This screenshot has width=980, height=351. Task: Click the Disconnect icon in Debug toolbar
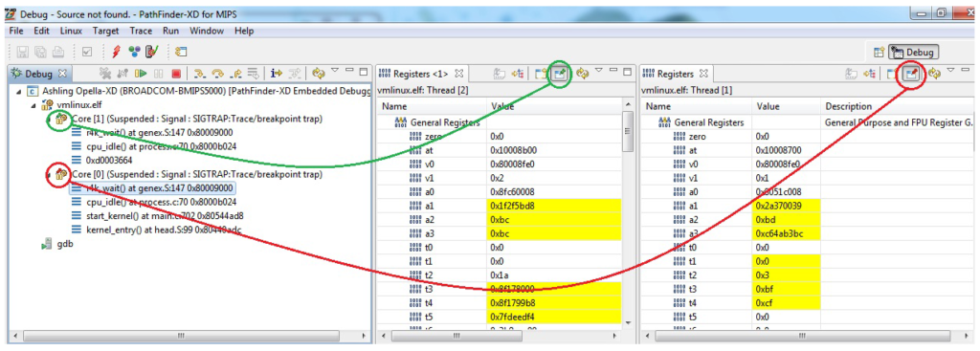coord(122,73)
